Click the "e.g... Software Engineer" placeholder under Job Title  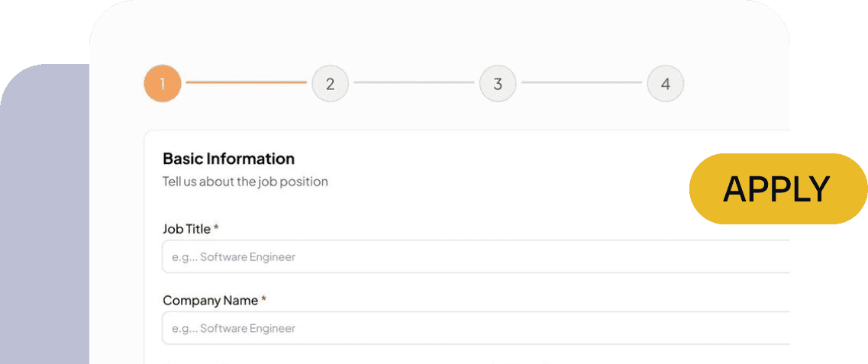[234, 257]
